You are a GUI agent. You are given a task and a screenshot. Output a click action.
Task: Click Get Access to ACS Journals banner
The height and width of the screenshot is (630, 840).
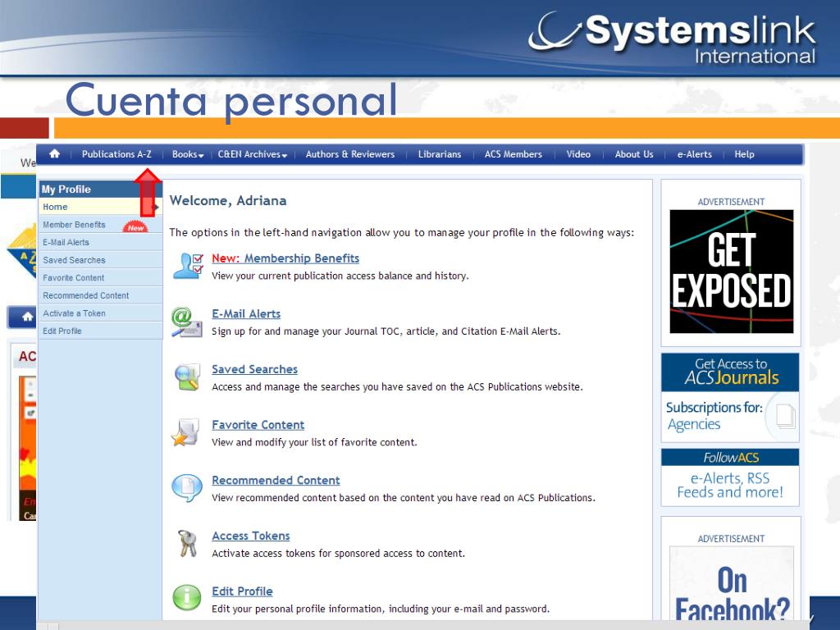click(x=730, y=398)
